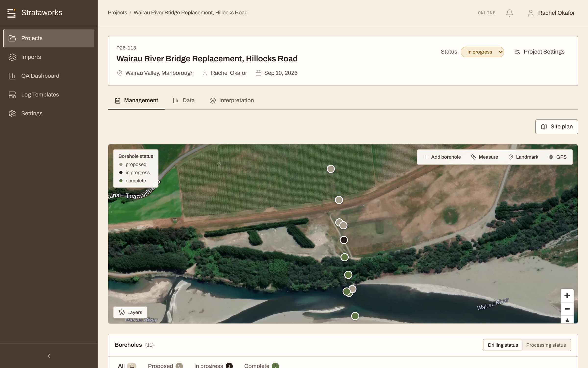
Task: Select the southernmost complete borehole marker
Action: coord(355,316)
